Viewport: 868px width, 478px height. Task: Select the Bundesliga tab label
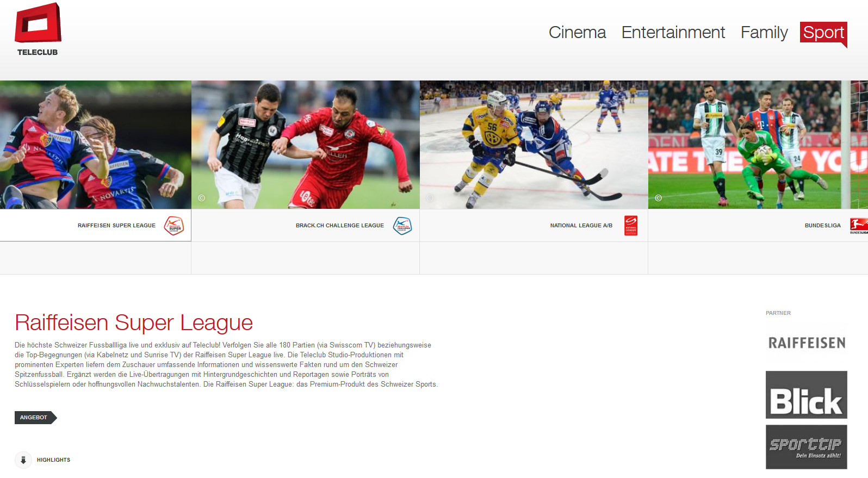822,225
